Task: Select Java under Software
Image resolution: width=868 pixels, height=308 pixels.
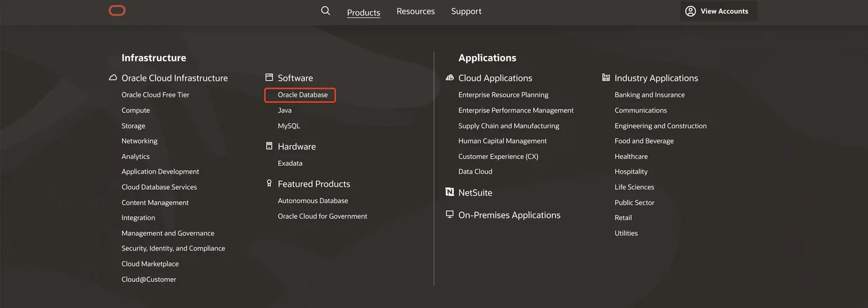Action: coord(285,111)
